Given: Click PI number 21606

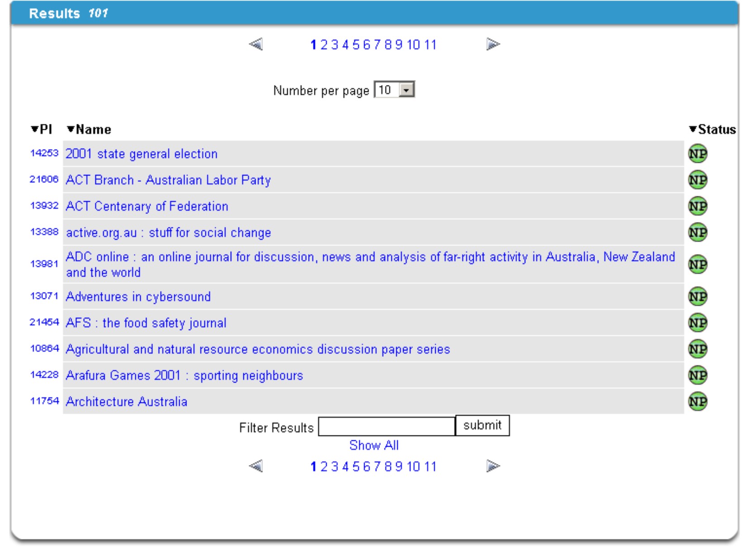Looking at the screenshot, I should 44,179.
